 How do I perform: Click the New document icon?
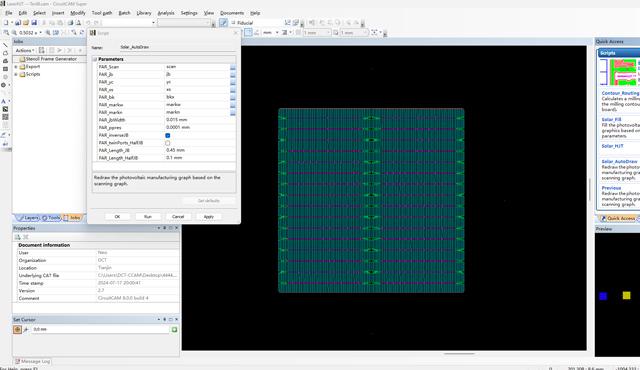[x=6, y=23]
